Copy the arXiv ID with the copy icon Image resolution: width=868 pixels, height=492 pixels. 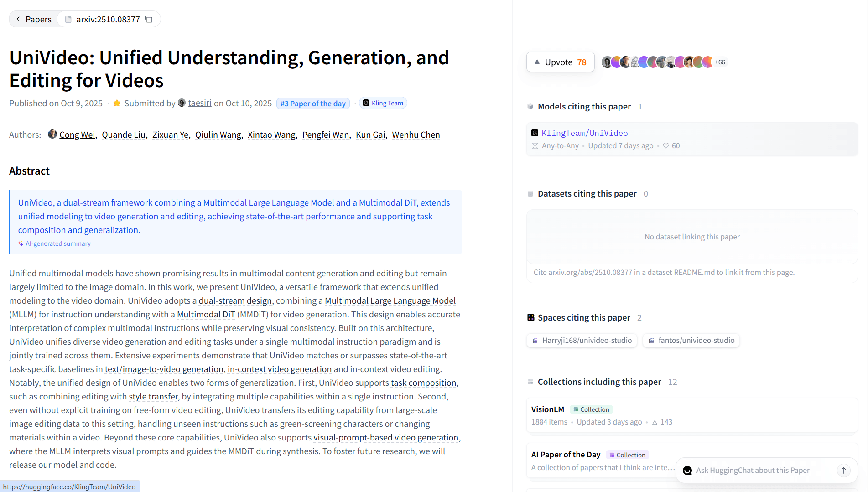(x=149, y=19)
